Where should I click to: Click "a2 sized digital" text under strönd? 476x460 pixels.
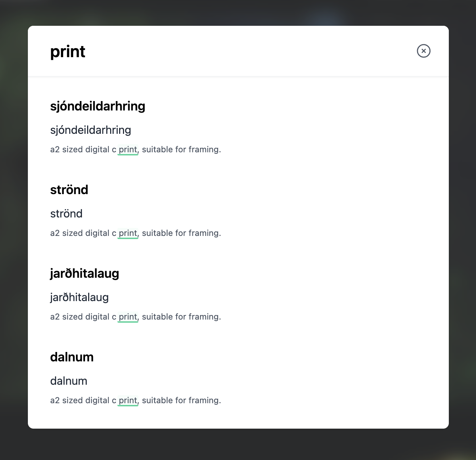[x=80, y=233]
